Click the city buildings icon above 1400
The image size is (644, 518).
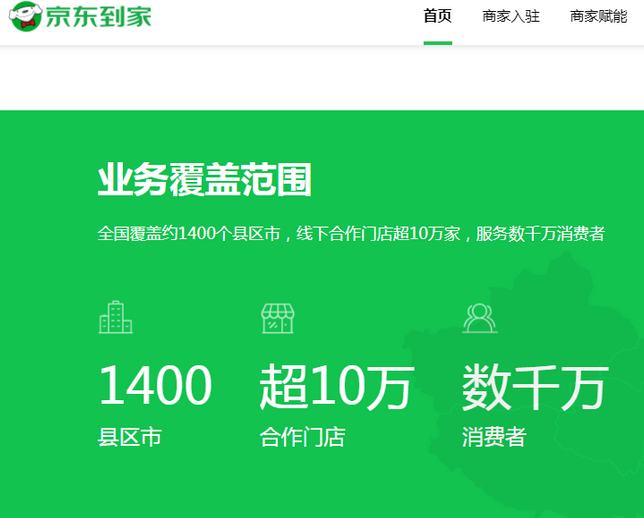[115, 317]
